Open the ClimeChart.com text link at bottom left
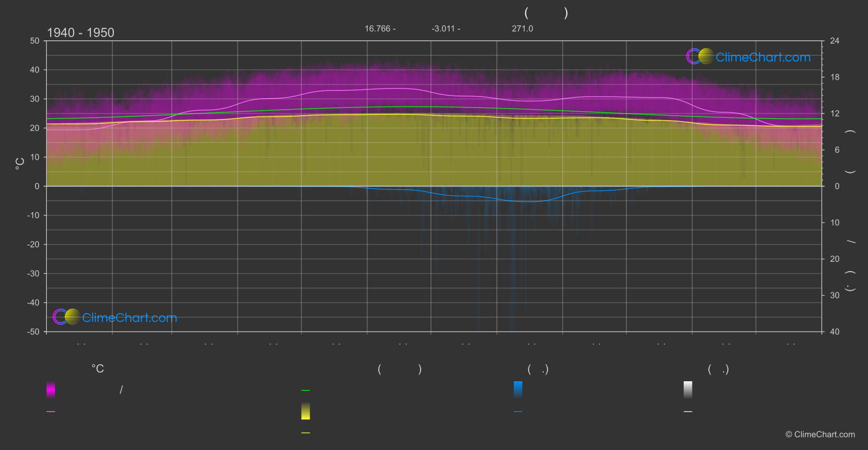 (130, 318)
